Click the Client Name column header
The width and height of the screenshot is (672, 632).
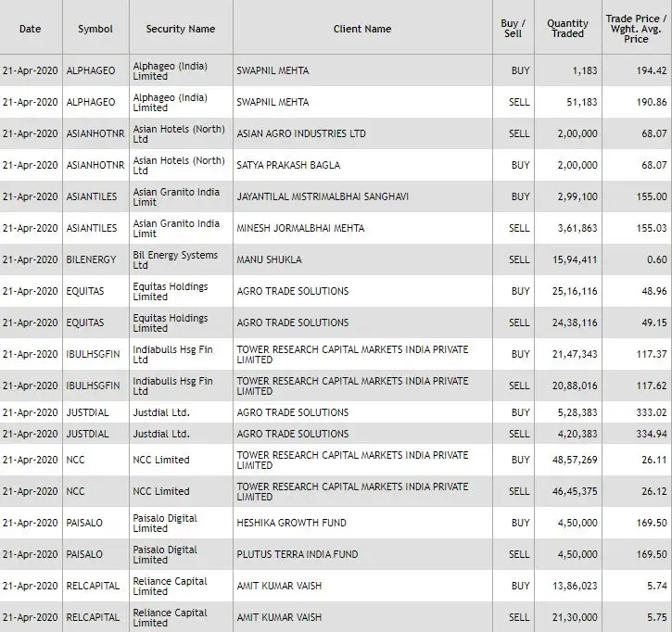coord(361,29)
